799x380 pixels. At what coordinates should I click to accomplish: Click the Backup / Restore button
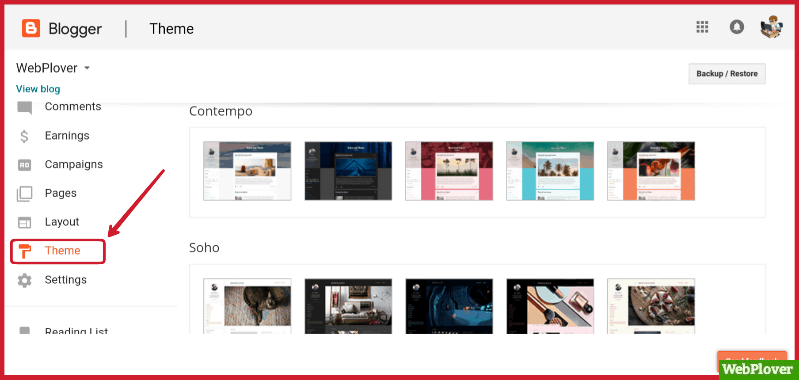(x=727, y=73)
